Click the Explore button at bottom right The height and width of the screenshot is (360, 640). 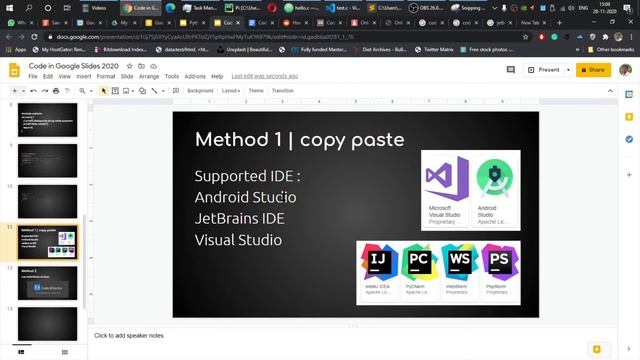[597, 349]
